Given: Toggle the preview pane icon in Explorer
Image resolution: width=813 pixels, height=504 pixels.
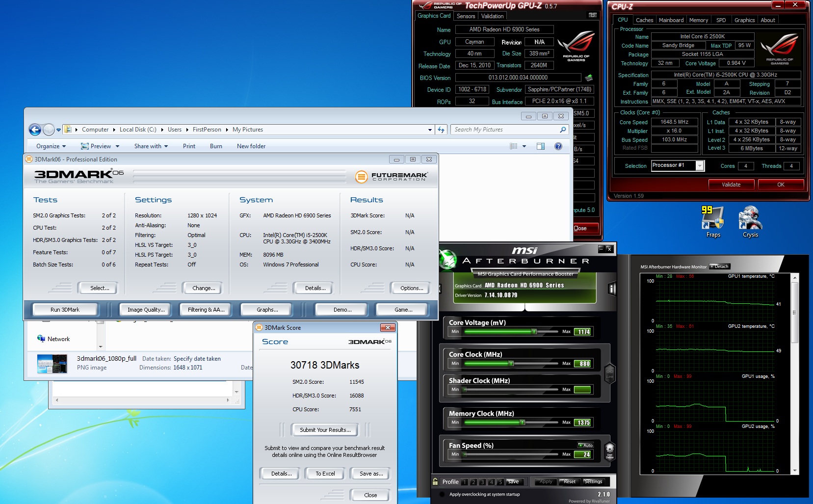Looking at the screenshot, I should 541,146.
